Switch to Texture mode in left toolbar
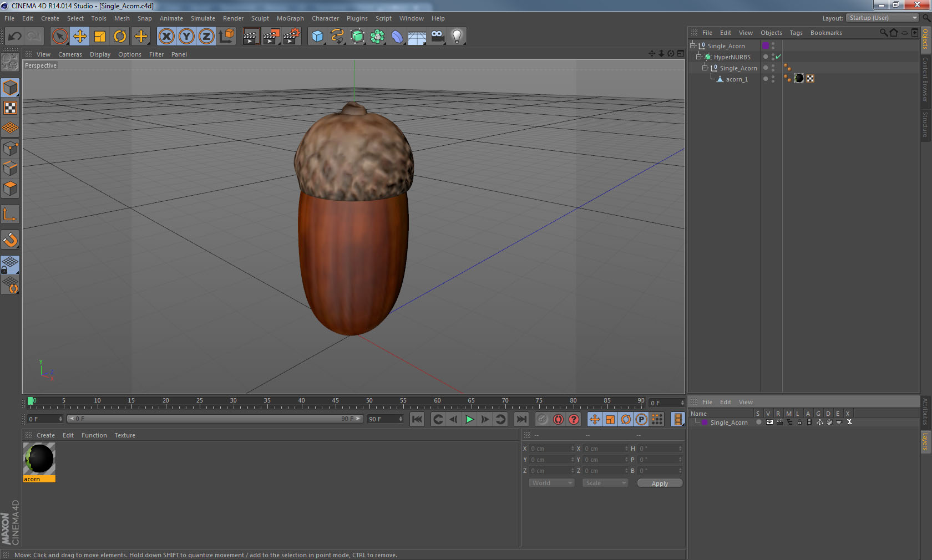932x560 pixels. (10, 108)
